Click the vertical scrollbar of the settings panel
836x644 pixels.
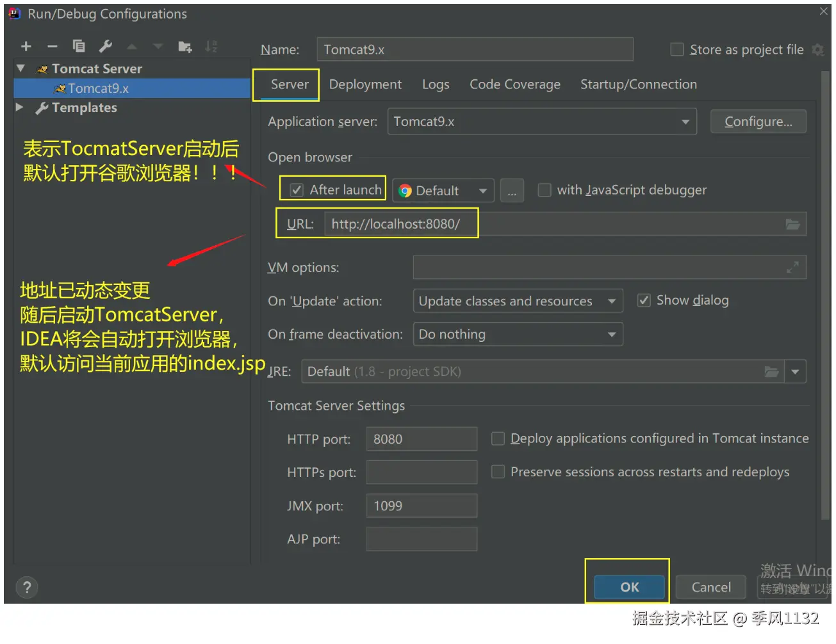pyautogui.click(x=824, y=294)
